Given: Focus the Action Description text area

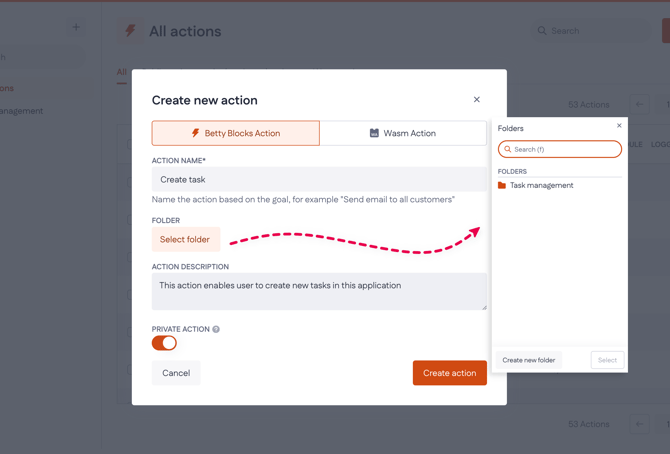Looking at the screenshot, I should coord(319,291).
